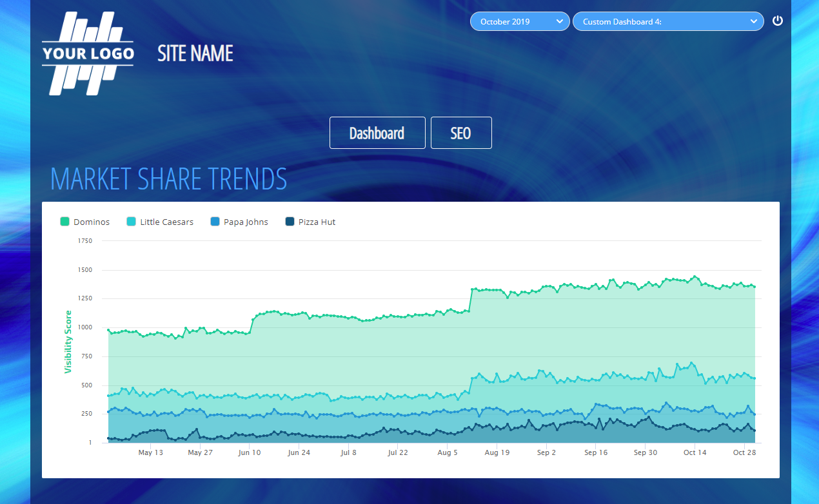
Task: Click the SITE NAME title
Action: click(x=195, y=53)
